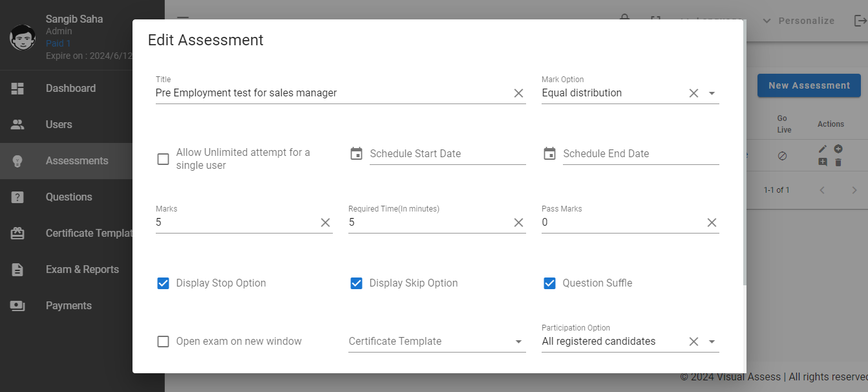Expand the Certificate Template dropdown
Screen dimensions: 868x392
click(x=518, y=341)
